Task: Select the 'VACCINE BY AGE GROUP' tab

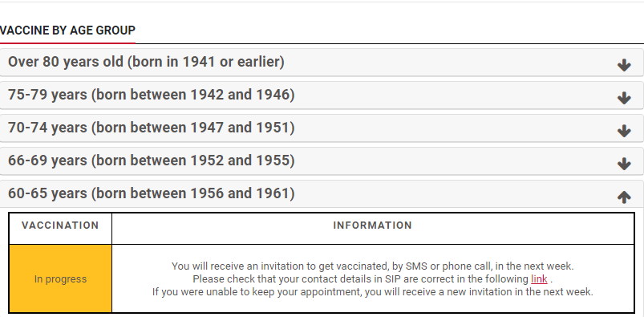Action: click(67, 30)
